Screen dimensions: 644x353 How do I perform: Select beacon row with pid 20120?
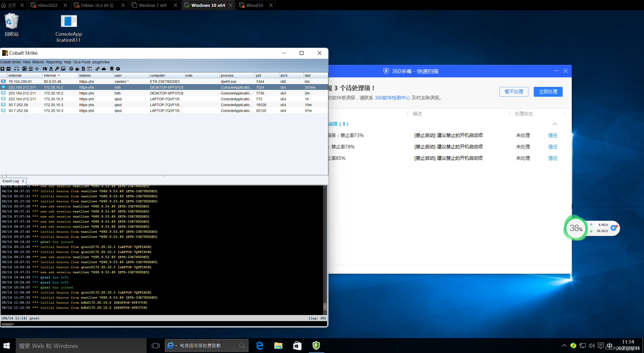(x=164, y=111)
